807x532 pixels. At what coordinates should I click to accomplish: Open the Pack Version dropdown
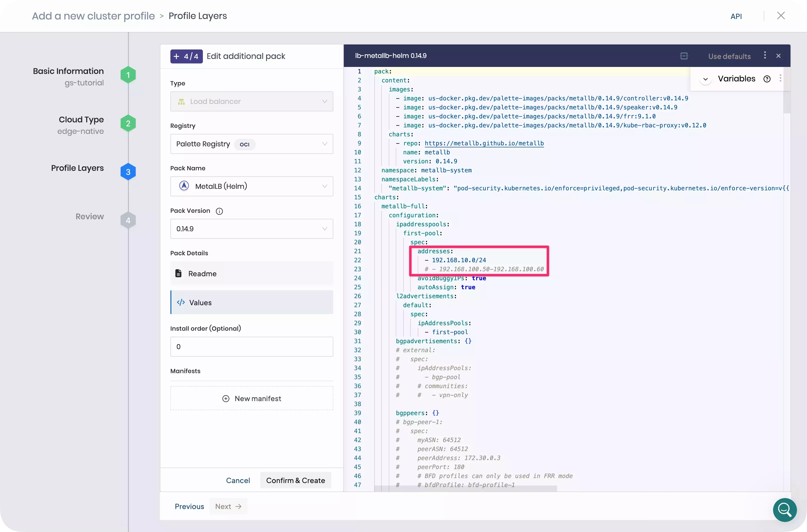coord(325,229)
